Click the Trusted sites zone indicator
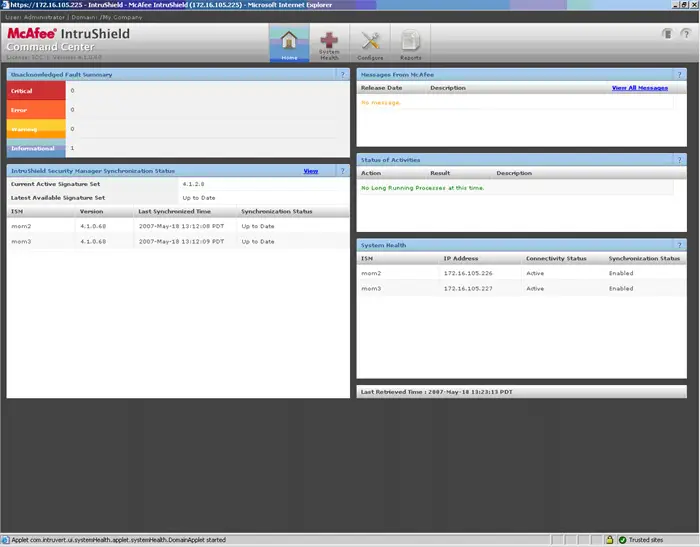The image size is (700, 547). tap(641, 540)
